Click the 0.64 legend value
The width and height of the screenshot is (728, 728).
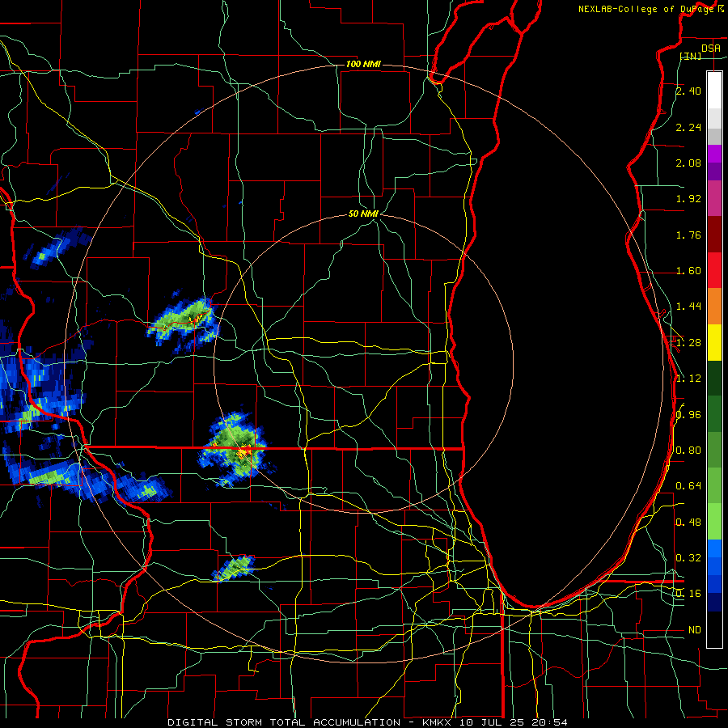(x=688, y=486)
